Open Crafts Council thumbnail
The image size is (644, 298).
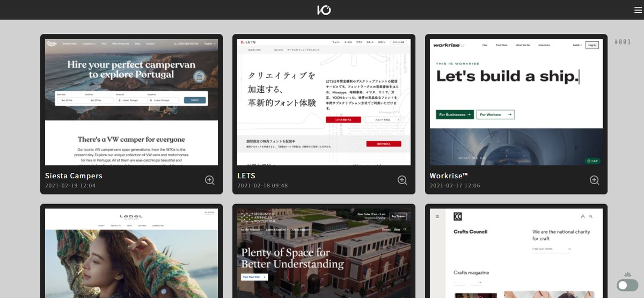tap(516, 253)
